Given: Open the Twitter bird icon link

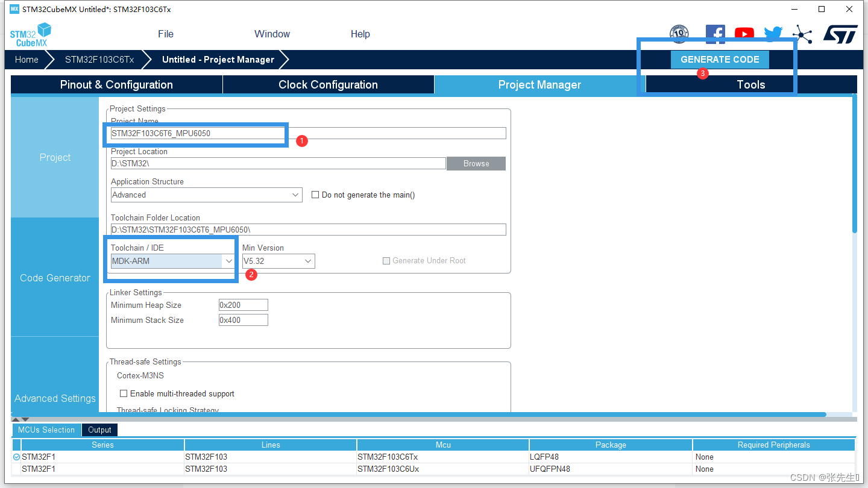Looking at the screenshot, I should pyautogui.click(x=773, y=34).
